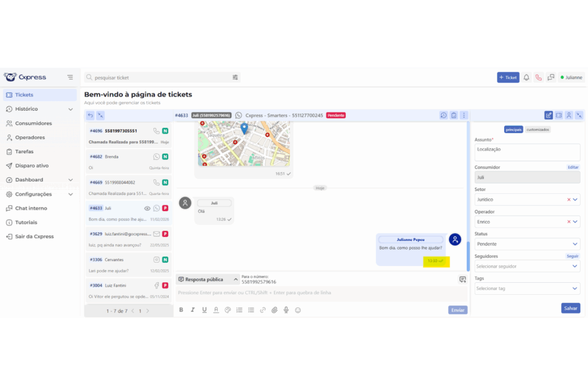
Task: Create a new ticket with + Ticket
Action: pyautogui.click(x=508, y=77)
